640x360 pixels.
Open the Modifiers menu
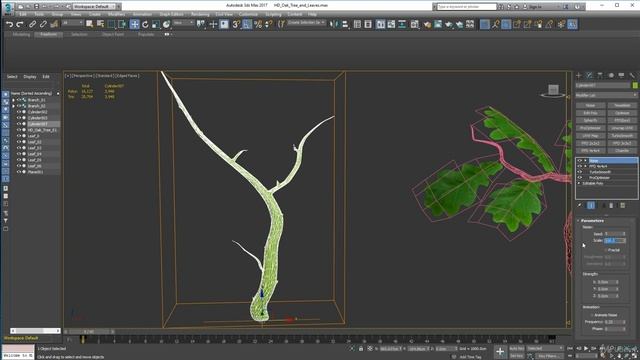[x=116, y=14]
